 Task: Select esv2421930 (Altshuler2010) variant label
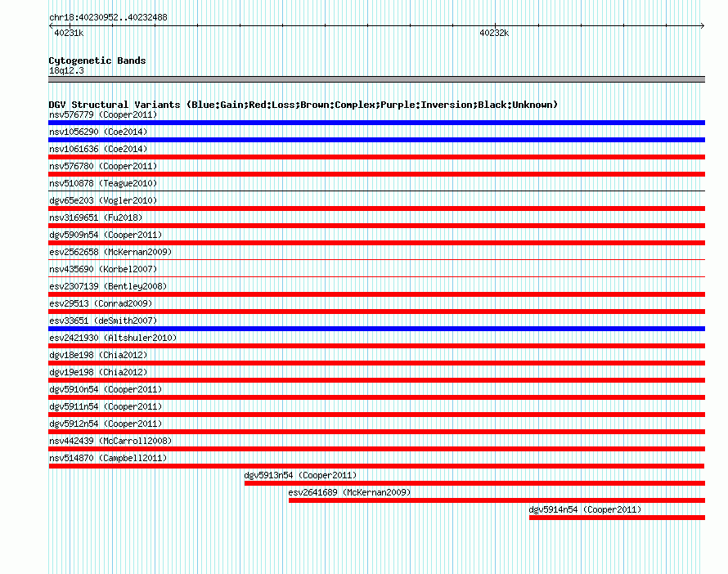click(113, 338)
